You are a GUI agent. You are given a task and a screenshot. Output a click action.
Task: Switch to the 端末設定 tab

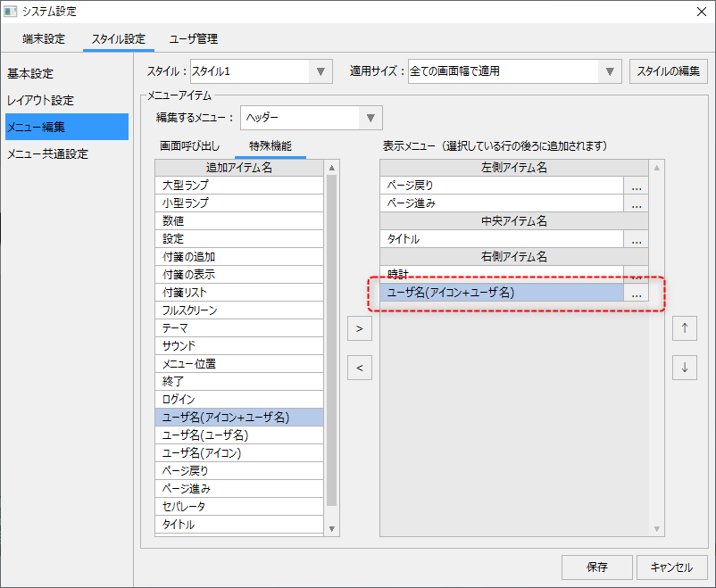pyautogui.click(x=43, y=39)
